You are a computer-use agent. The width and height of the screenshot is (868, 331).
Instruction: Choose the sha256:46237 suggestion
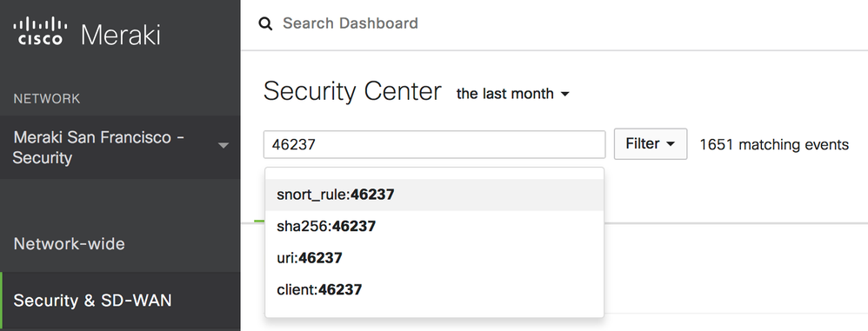coord(435,226)
